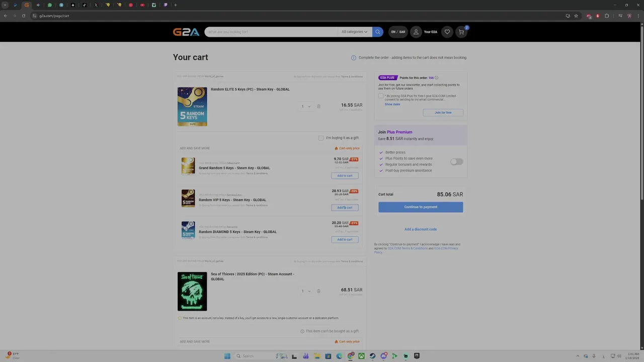The image size is (644, 362).
Task: Add Random VIP 5 Keys to cart
Action: coord(345,208)
